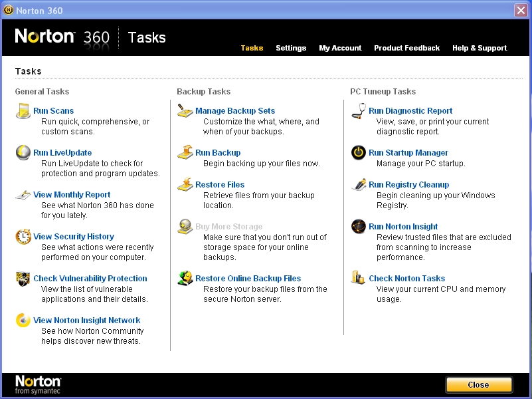Click the Buy More Storage link

coord(228,227)
